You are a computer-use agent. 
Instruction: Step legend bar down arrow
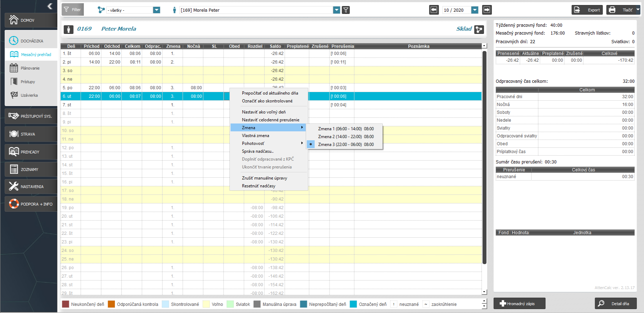coord(484,306)
